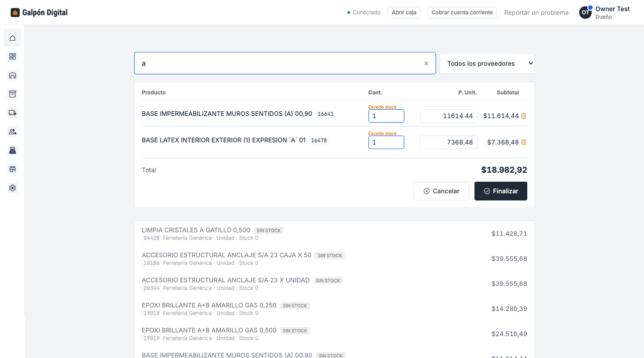
Task: Select EPOXI BRILLANTE AMARILLO GAS 0,250 result
Action: 334,309
